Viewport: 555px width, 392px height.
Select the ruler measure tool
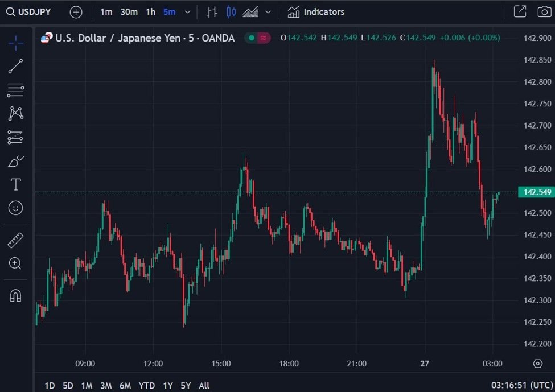coord(15,240)
